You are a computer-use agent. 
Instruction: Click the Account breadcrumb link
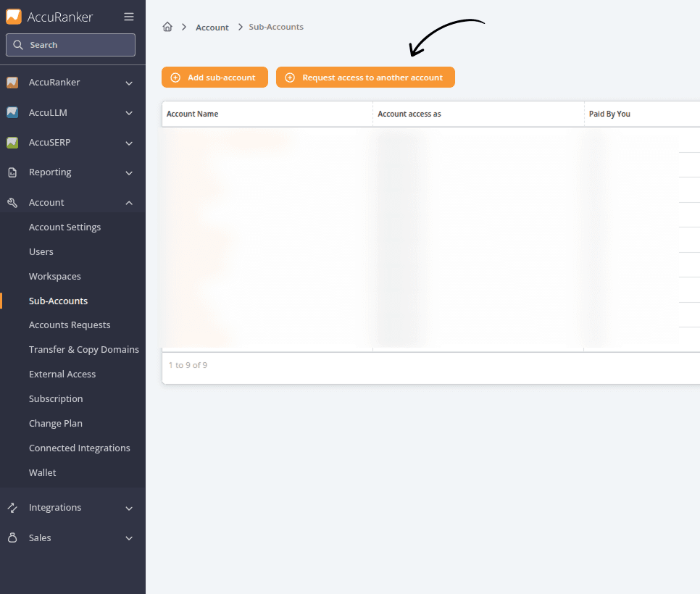pos(212,28)
